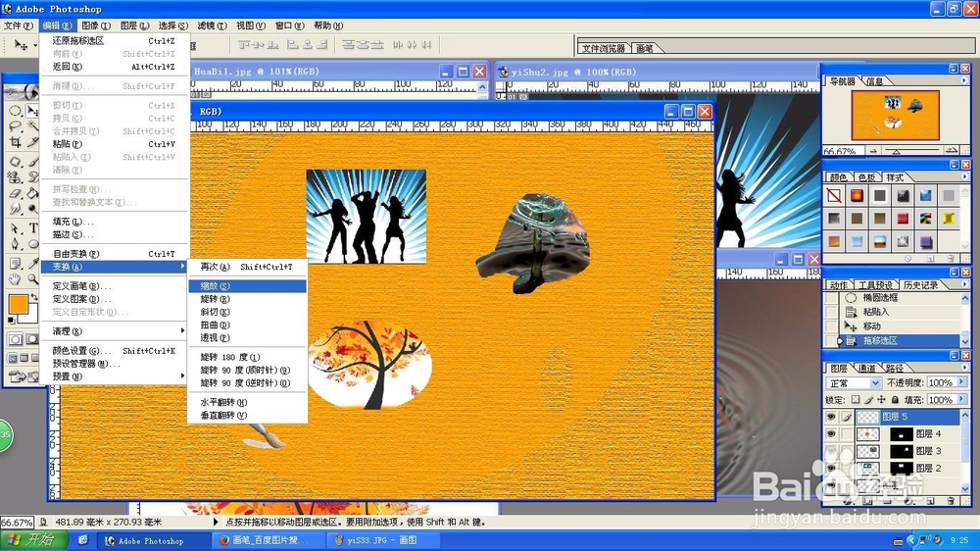Switch to the 通道 tab

coord(866,368)
